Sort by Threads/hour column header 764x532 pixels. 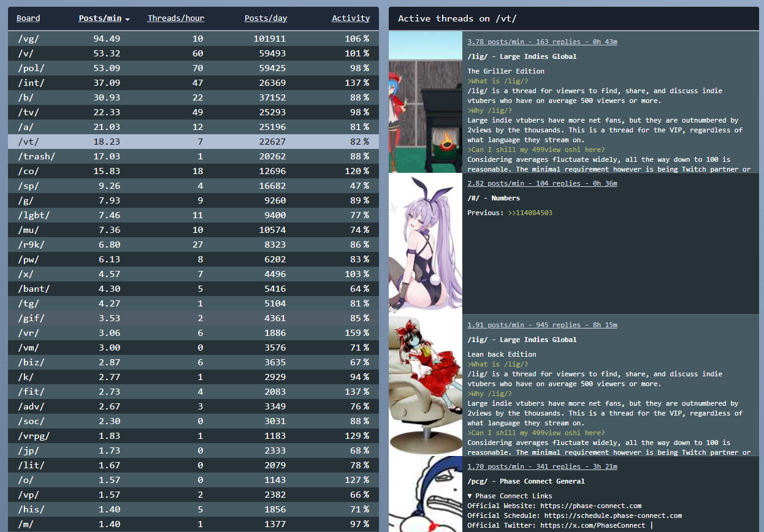point(176,18)
